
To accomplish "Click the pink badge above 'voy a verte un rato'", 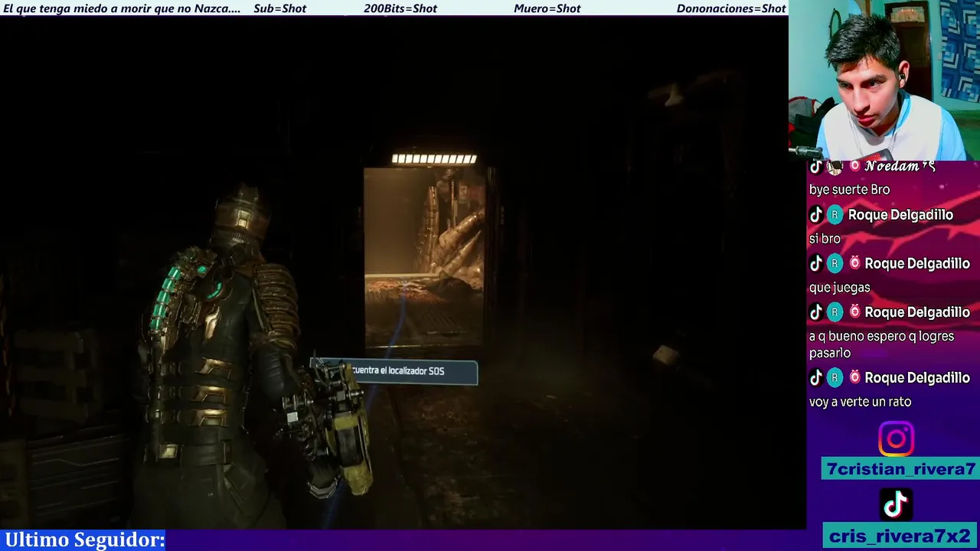I will pyautogui.click(x=854, y=377).
